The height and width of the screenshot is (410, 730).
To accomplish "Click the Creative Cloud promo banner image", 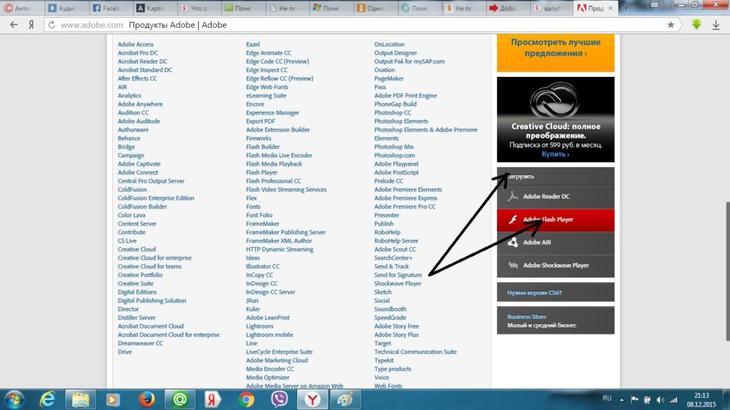I will pos(553,110).
